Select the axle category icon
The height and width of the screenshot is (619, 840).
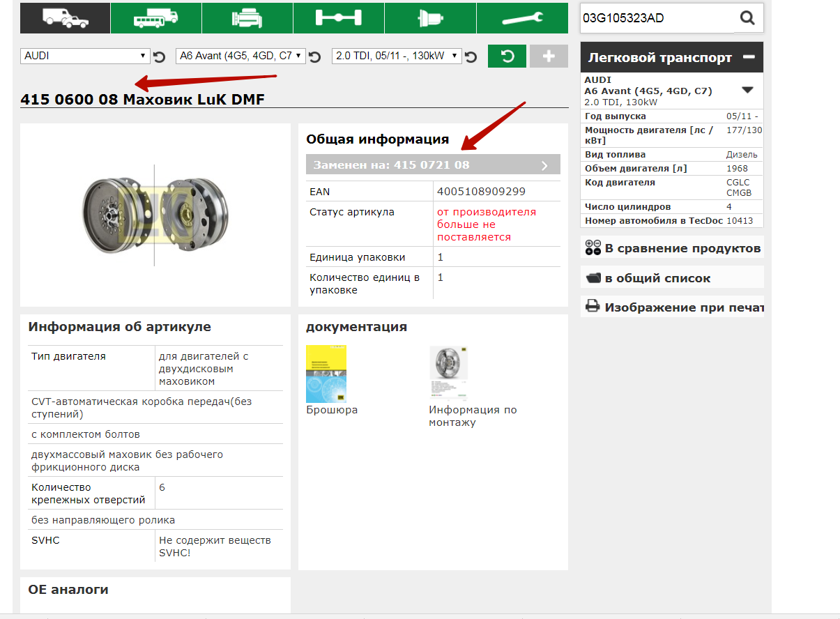(339, 17)
